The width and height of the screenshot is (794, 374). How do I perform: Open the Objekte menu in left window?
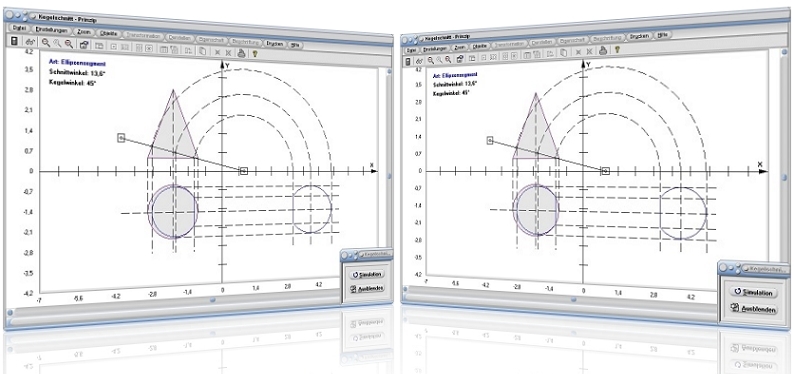click(x=109, y=34)
